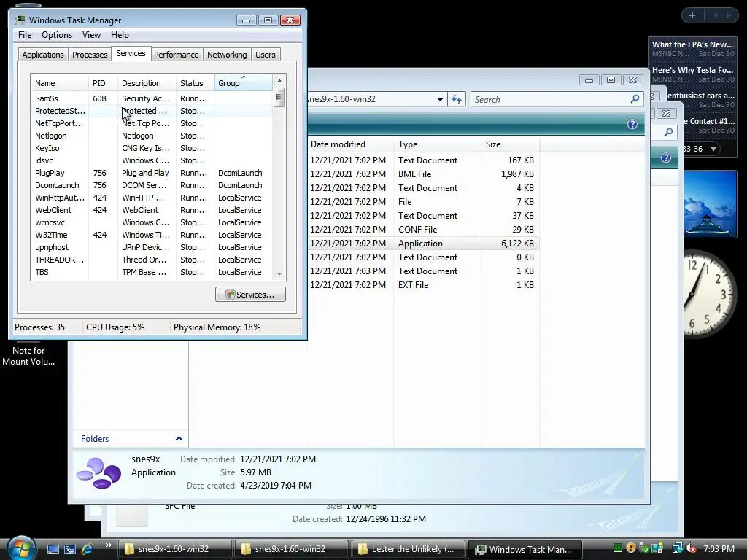This screenshot has width=747, height=560.
Task: Sort services by the Name column
Action: (x=59, y=83)
